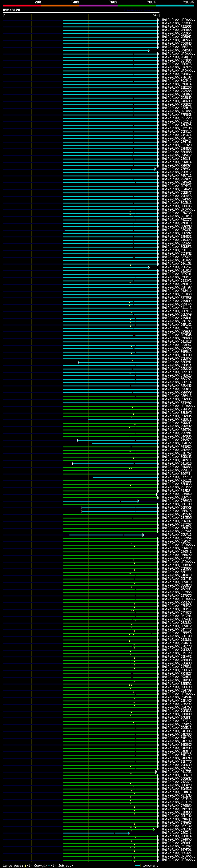The width and height of the screenshot is (197, 868).
Task: Select the UniRef100_Q5QHT4 label
Action: point(177,84)
